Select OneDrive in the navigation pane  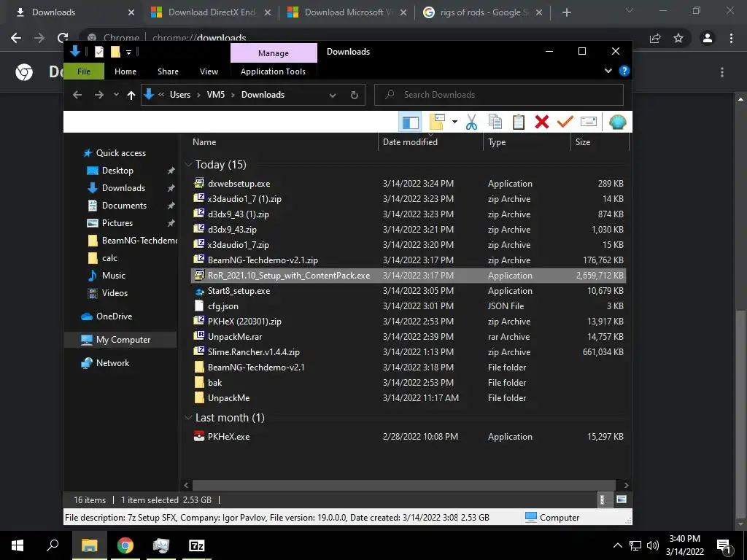[113, 316]
